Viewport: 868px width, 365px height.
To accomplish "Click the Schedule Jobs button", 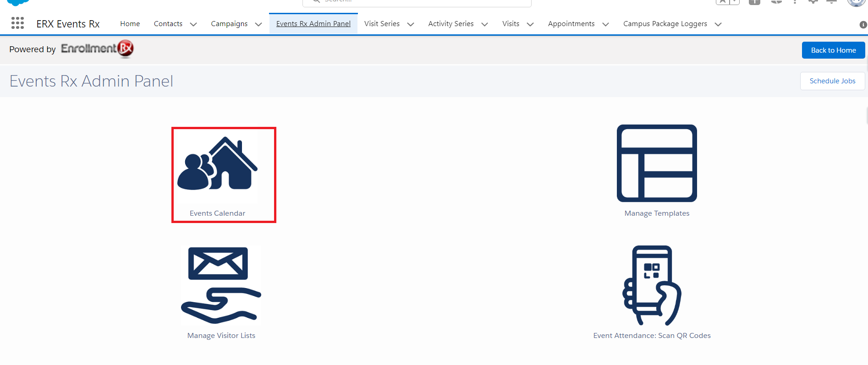I will [x=832, y=81].
